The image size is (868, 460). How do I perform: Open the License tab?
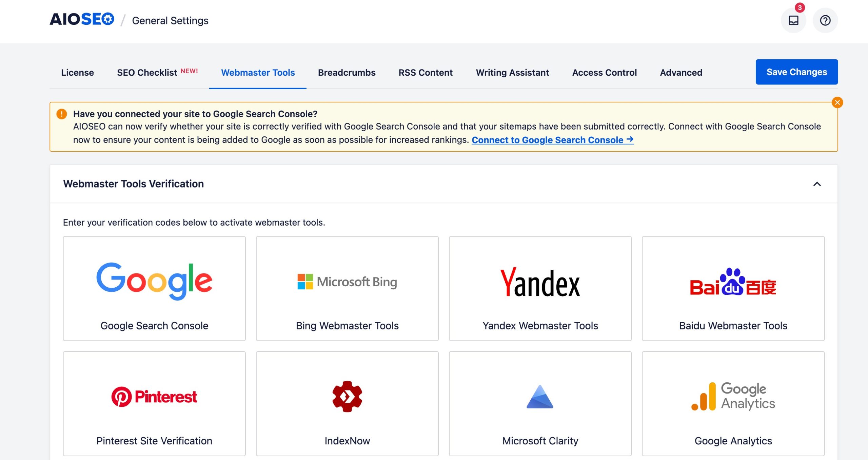coord(77,73)
